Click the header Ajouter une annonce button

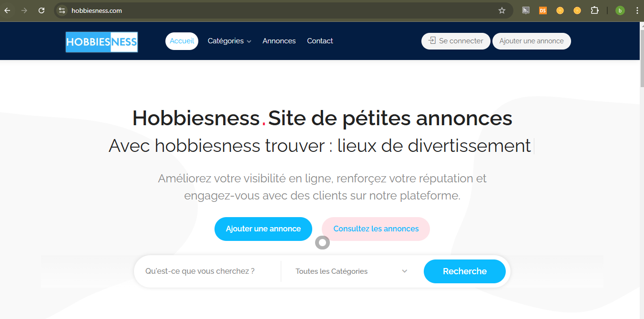pos(532,41)
